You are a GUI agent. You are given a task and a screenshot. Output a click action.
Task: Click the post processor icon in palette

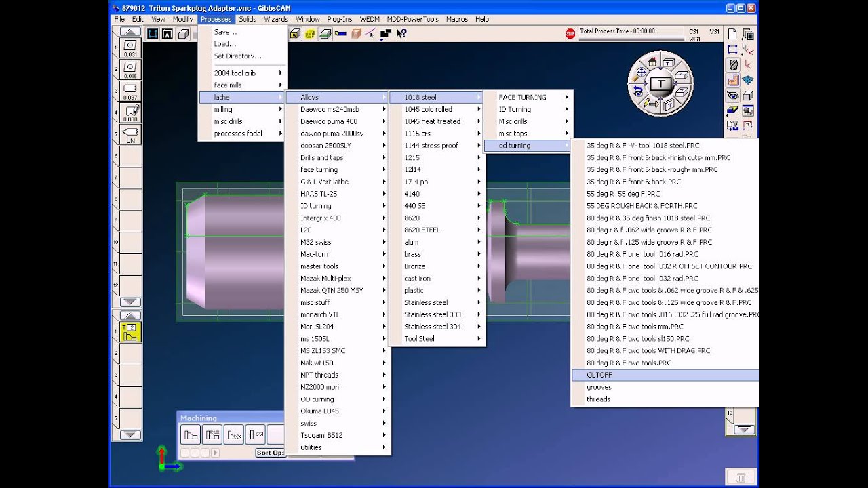pos(733,125)
